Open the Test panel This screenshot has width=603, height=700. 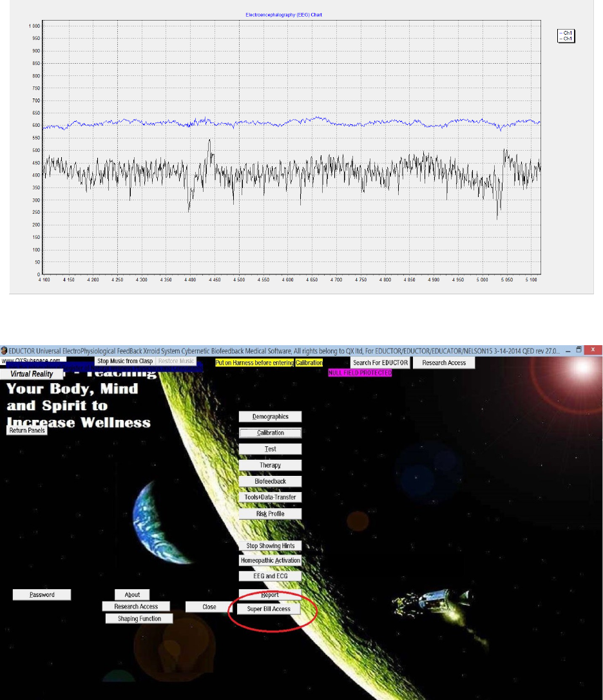(270, 449)
